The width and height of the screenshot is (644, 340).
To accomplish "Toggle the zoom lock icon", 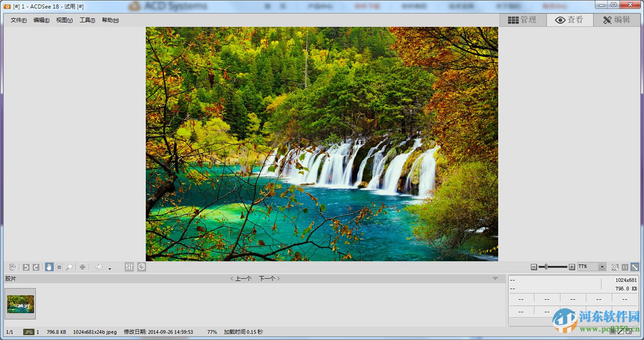I will click(x=615, y=267).
